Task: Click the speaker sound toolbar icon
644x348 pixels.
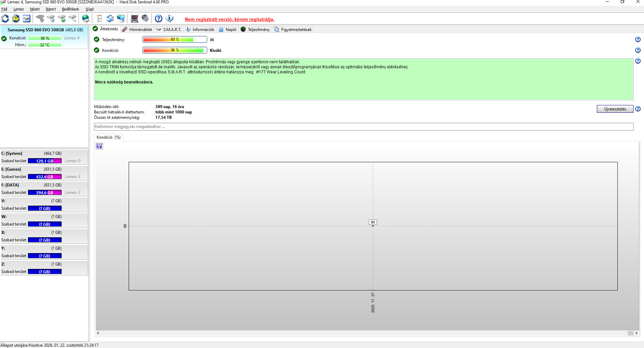Action: (x=145, y=19)
